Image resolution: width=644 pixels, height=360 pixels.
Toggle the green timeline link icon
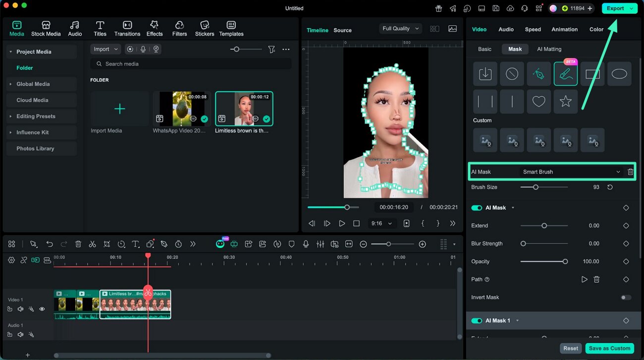coord(35,260)
